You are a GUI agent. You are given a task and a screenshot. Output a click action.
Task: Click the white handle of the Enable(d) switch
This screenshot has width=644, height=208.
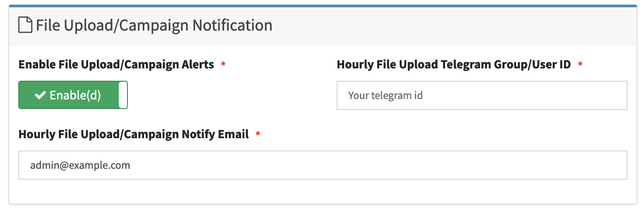tap(123, 95)
